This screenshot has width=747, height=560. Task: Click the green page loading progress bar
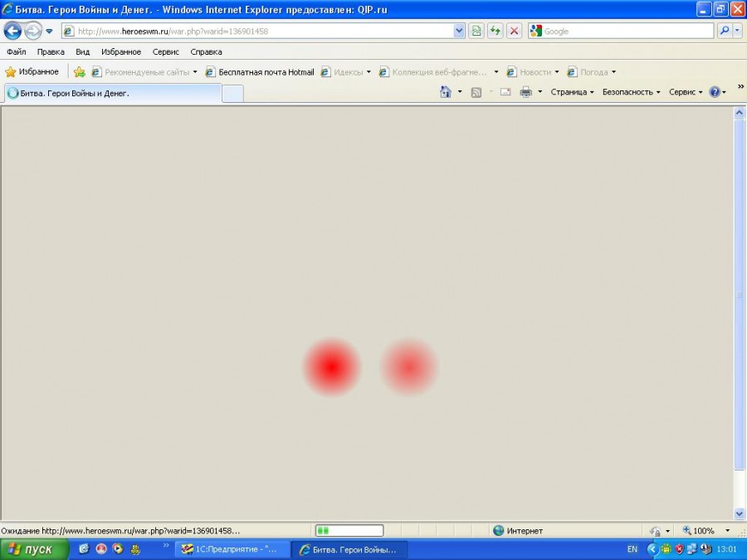(x=349, y=530)
